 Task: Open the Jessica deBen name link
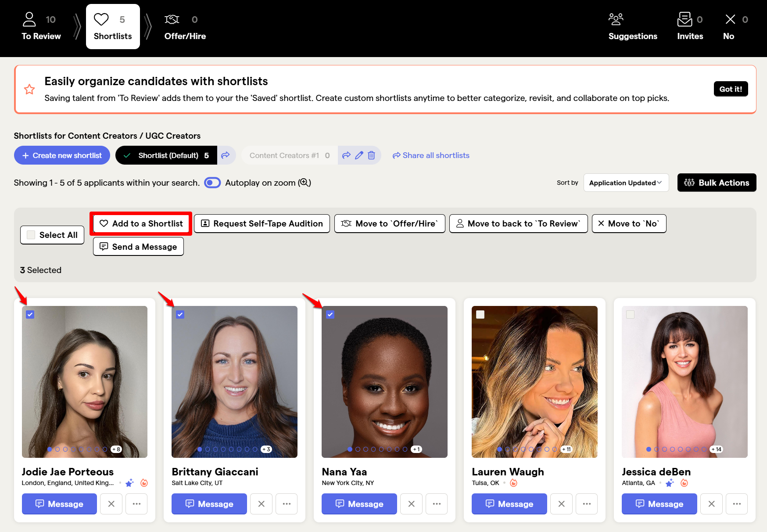[656, 472]
